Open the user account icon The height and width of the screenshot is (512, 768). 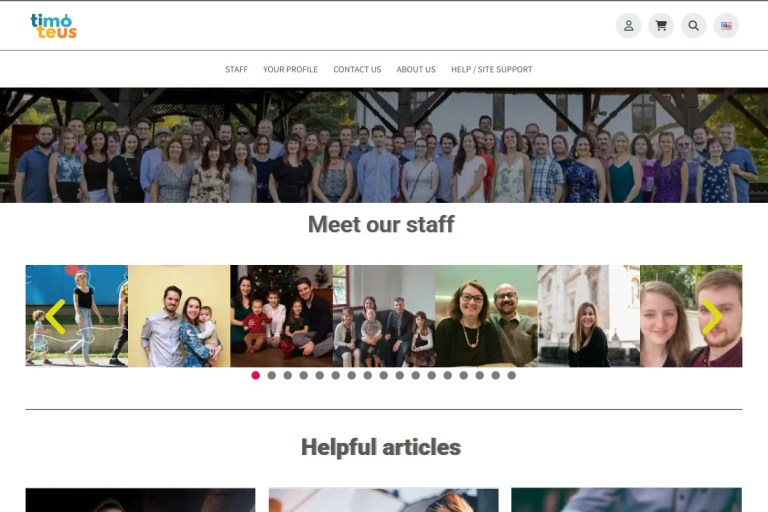coord(628,25)
